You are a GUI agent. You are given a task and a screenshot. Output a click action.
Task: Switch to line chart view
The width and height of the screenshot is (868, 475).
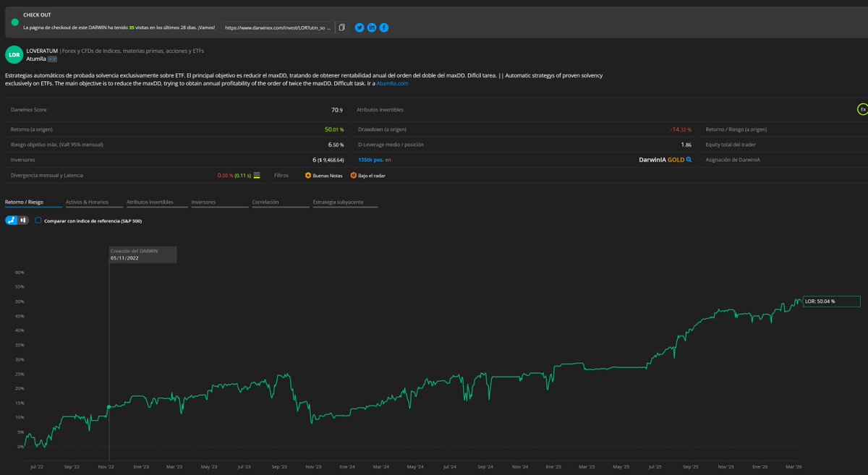pos(12,220)
